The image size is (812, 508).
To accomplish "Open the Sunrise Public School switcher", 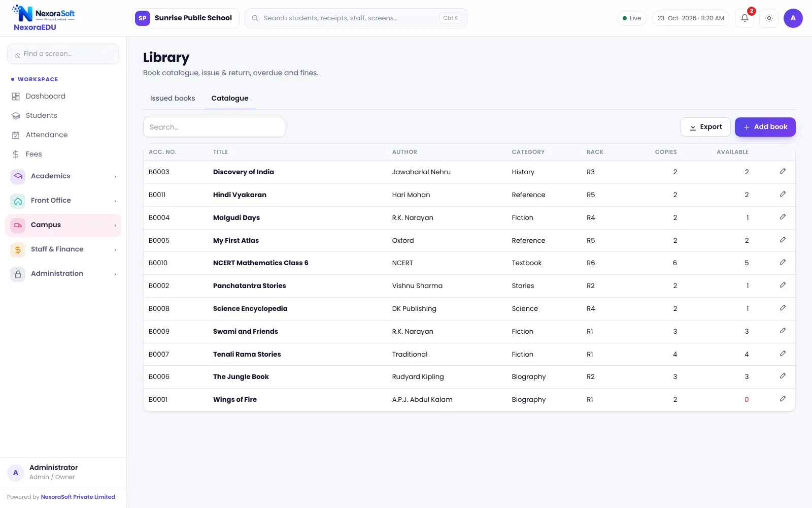I will (185, 18).
